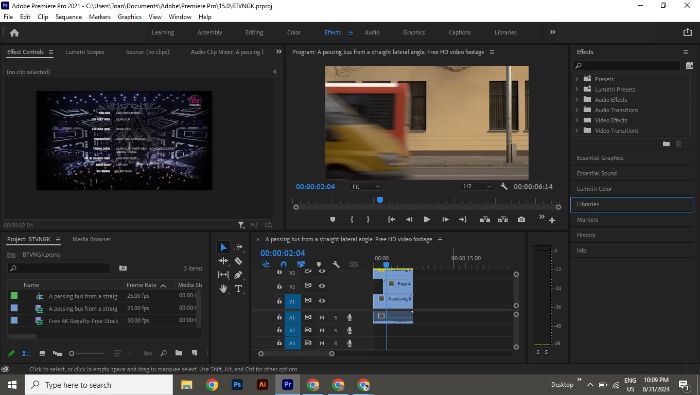Select the Razor tool

coord(239,261)
